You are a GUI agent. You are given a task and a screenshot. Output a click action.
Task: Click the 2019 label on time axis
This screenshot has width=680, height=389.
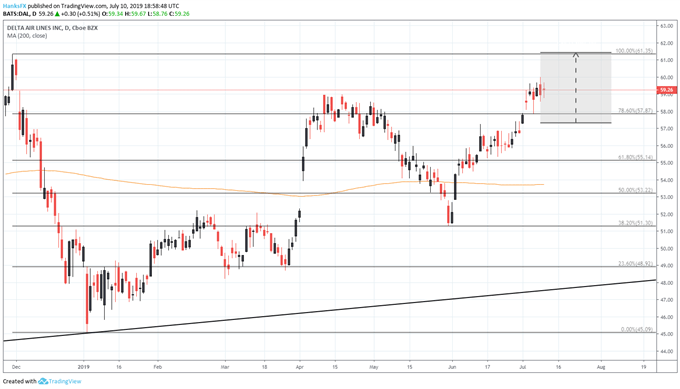tap(84, 367)
